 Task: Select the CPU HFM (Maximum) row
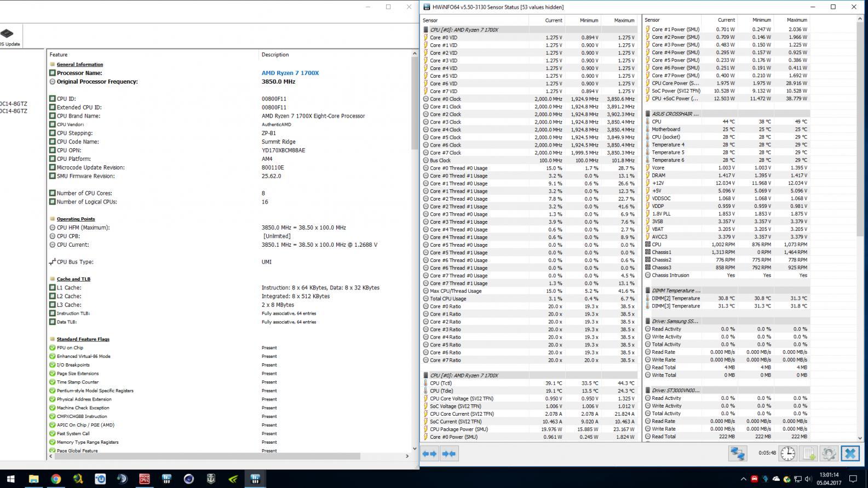tap(229, 228)
